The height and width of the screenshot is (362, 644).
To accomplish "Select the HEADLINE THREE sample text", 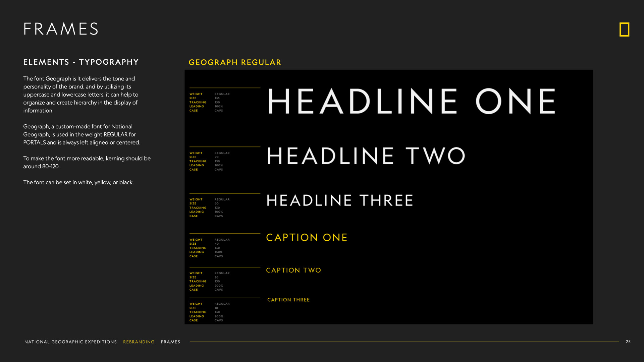I will 339,200.
